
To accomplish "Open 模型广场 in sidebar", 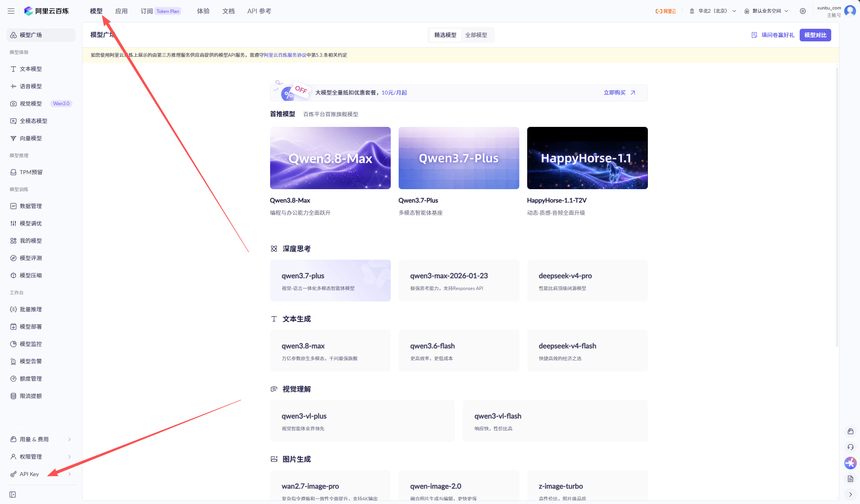I will [41, 35].
